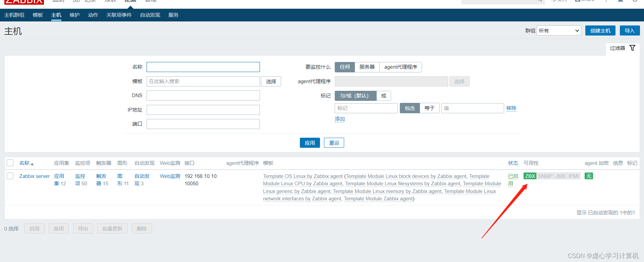The width and height of the screenshot is (644, 262).
Task: Choose 或 tag mode
Action: (x=384, y=96)
